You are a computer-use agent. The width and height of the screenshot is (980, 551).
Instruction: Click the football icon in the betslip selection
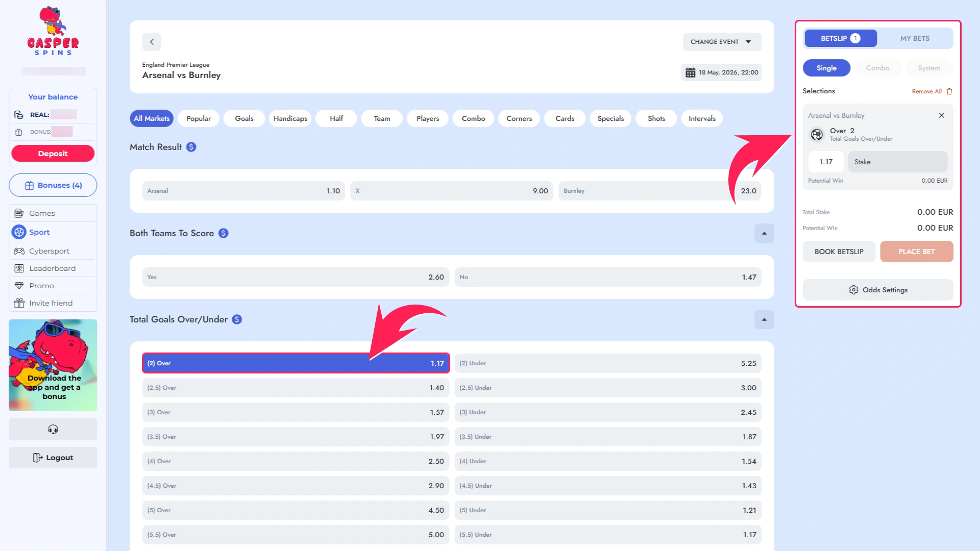tap(817, 135)
